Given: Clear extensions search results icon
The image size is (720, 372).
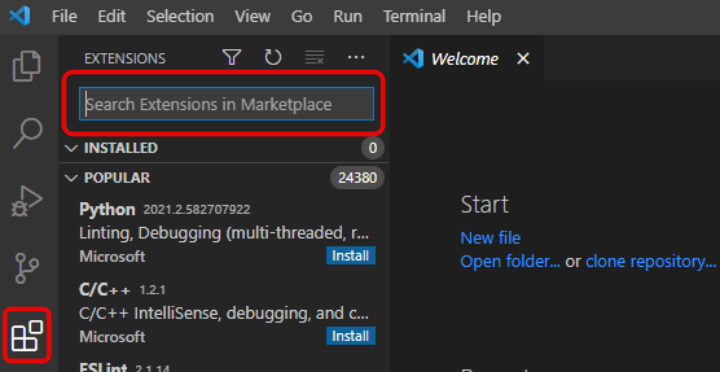Looking at the screenshot, I should 315,58.
